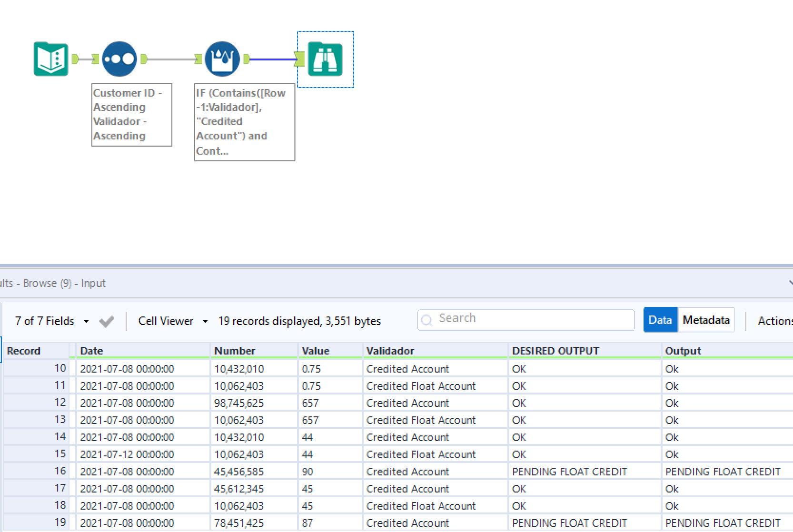
Task: Click the Browse (9) - Input title
Action: (x=52, y=283)
